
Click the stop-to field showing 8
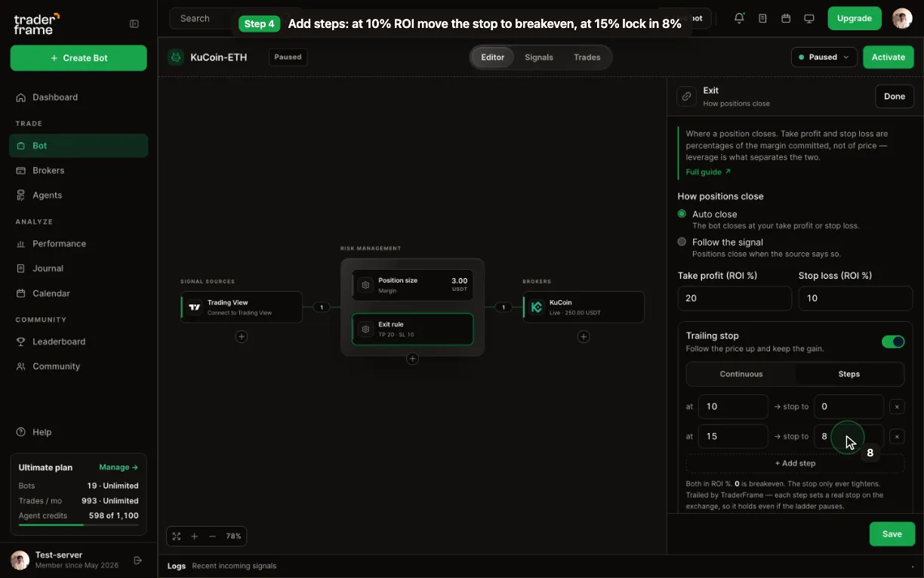click(849, 437)
